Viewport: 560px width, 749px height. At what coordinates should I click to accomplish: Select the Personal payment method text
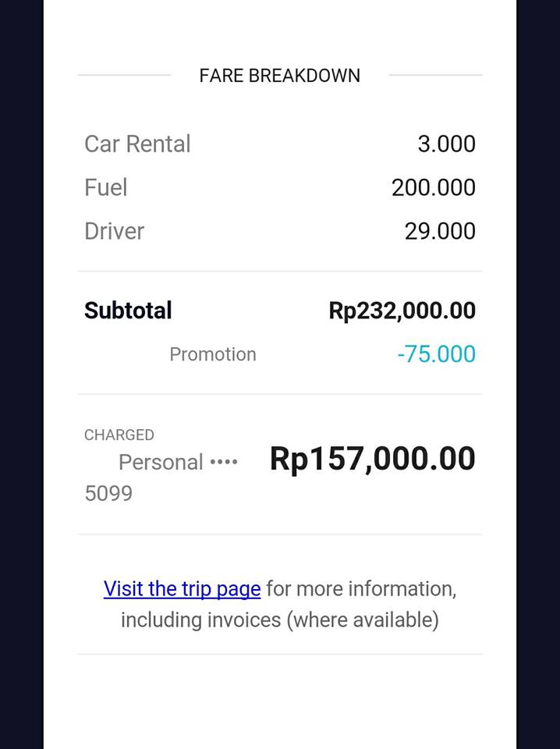tap(161, 462)
